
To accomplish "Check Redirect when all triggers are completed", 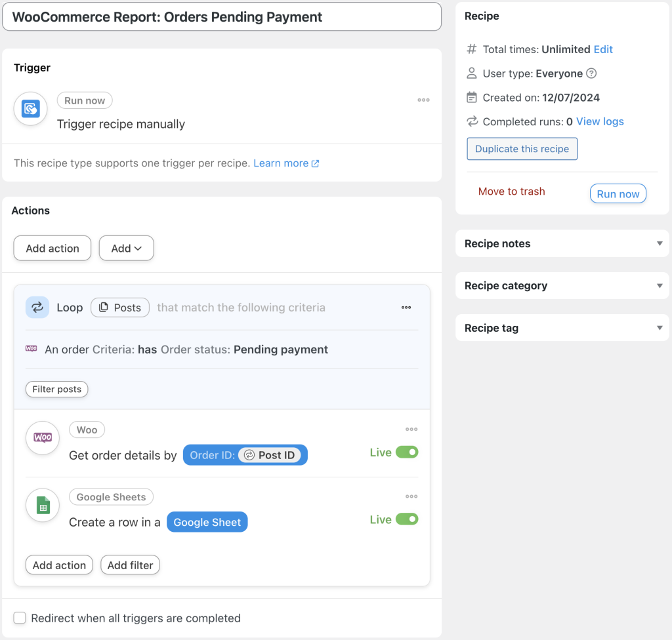I will 20,618.
